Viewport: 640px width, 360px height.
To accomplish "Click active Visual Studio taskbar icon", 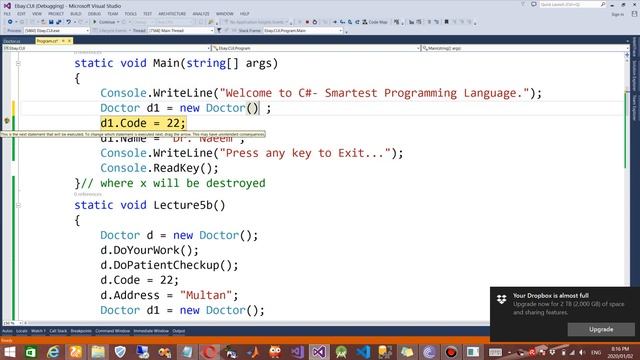I will [319, 352].
